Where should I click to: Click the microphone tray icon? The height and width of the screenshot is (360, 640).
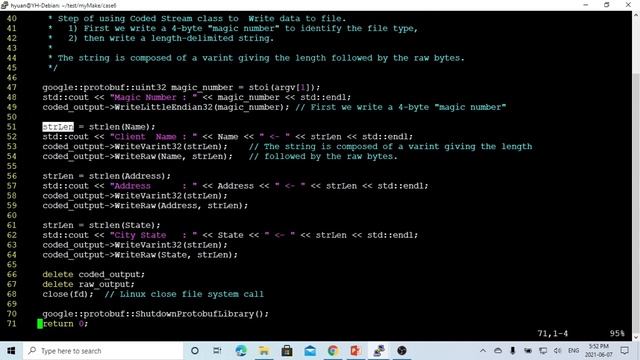(513, 351)
